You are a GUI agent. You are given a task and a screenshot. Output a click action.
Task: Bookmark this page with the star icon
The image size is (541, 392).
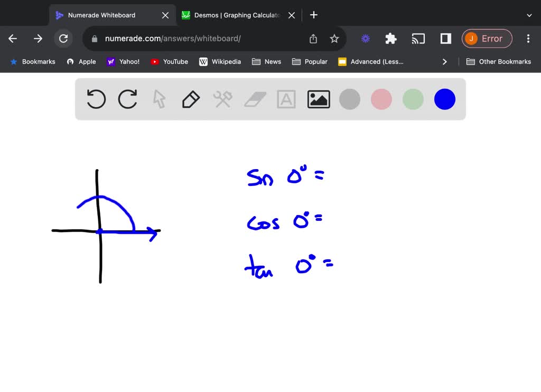pyautogui.click(x=334, y=39)
